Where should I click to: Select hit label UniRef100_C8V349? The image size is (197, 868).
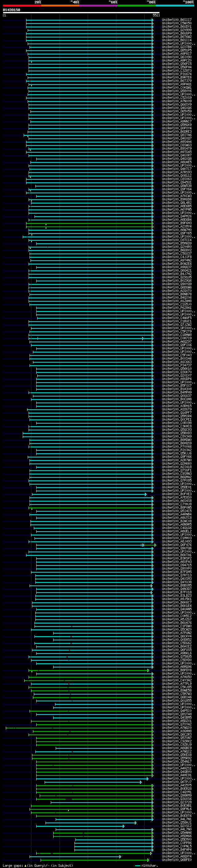[176, 436]
